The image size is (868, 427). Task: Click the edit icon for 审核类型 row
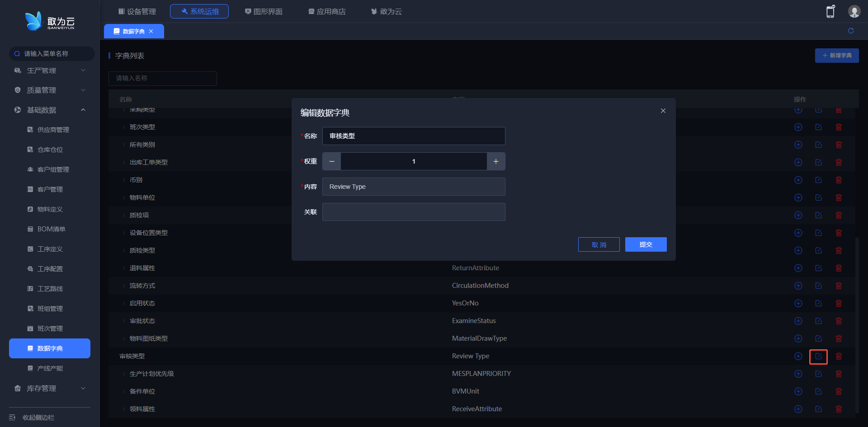point(818,357)
